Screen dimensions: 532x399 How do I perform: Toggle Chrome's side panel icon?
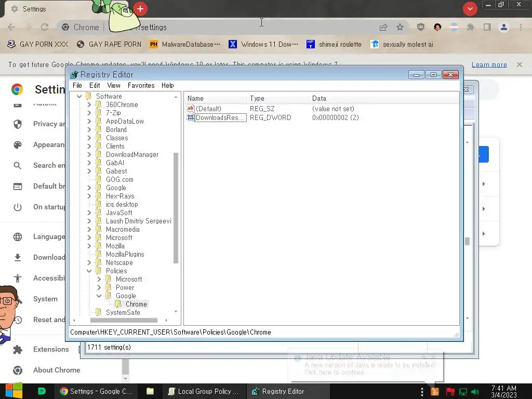pyautogui.click(x=487, y=27)
